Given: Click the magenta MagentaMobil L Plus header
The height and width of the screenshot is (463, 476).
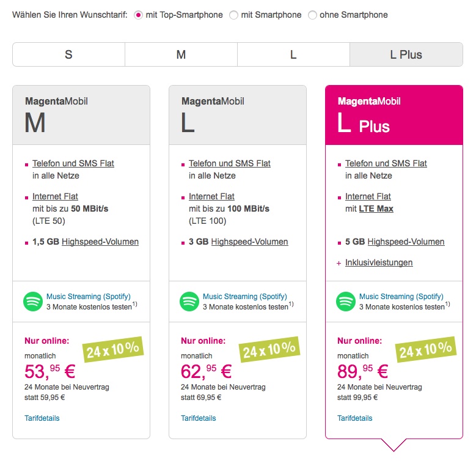Looking at the screenshot, I should (x=394, y=115).
